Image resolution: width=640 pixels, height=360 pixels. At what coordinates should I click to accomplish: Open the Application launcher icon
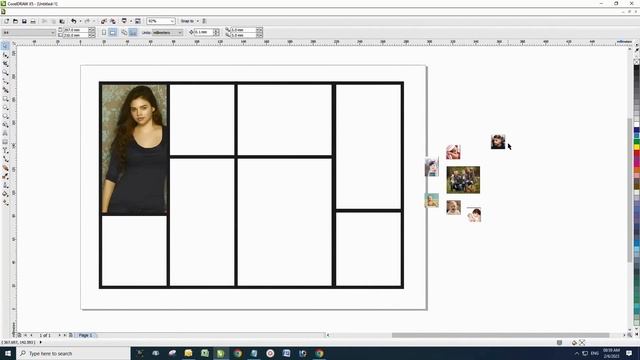pos(124,21)
